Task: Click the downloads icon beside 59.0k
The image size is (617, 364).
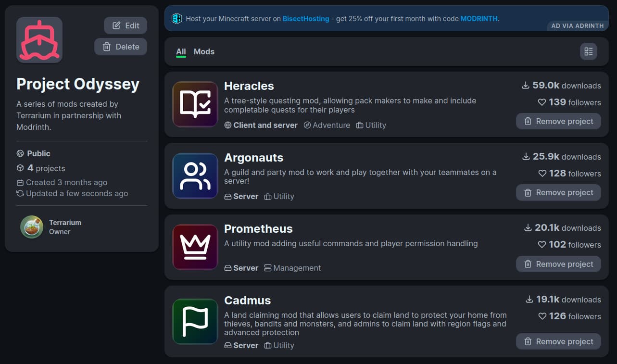Action: [x=526, y=85]
